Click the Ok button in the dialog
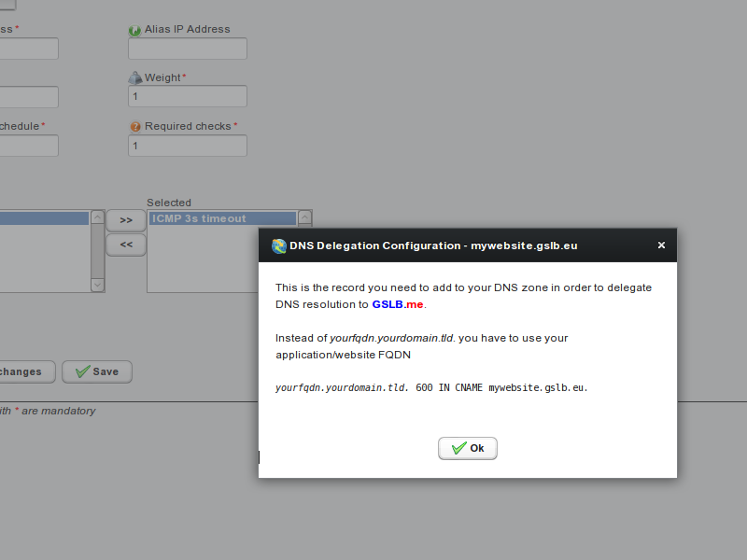The width and height of the screenshot is (747, 560). point(468,448)
